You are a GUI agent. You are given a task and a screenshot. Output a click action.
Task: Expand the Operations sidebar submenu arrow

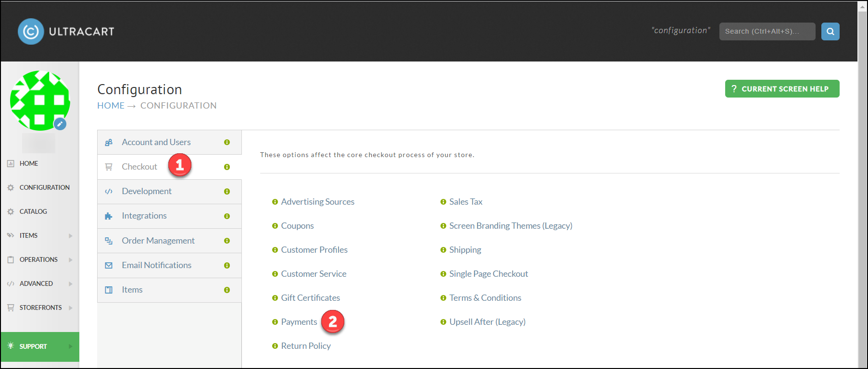(x=71, y=259)
